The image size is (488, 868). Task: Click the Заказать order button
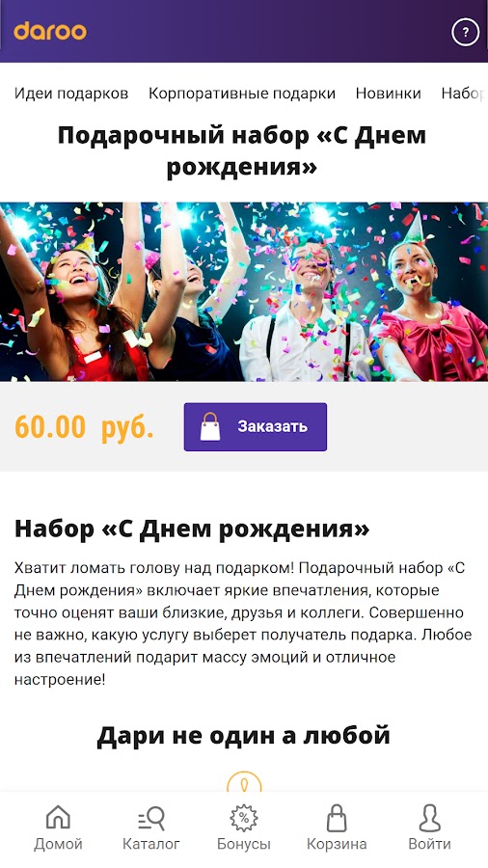[255, 427]
